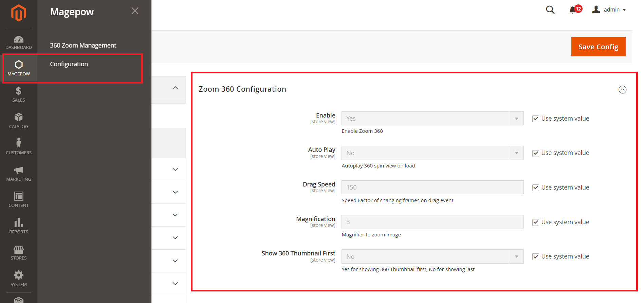The height and width of the screenshot is (303, 644).
Task: Uncheck Use system value for Drag Speed
Action: 536,188
